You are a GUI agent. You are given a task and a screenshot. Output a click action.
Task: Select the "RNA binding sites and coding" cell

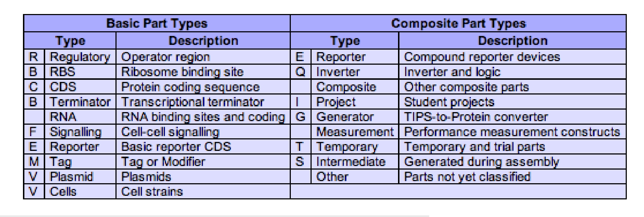click(203, 117)
